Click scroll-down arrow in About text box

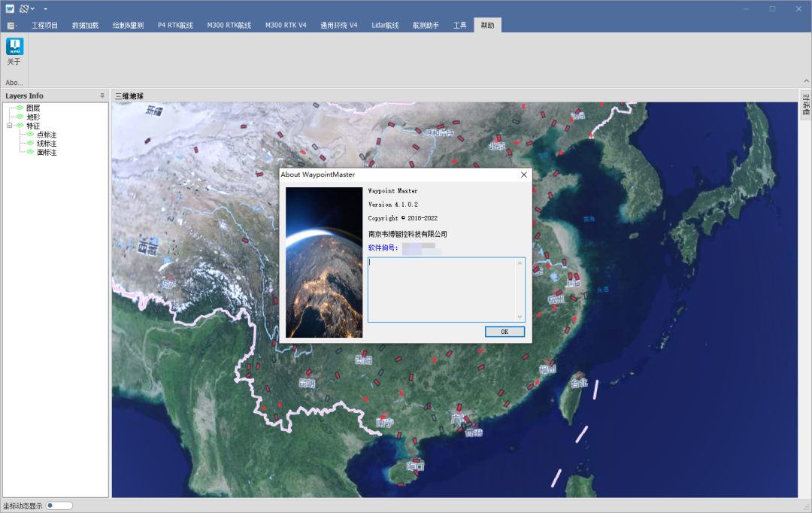tap(520, 317)
